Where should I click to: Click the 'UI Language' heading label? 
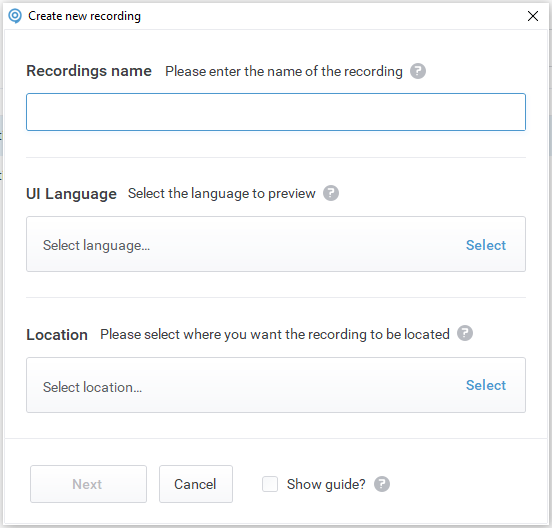(71, 194)
